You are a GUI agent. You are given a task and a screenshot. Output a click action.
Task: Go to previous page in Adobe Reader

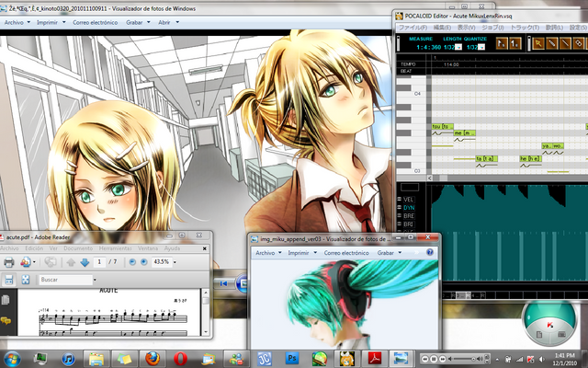[x=71, y=262]
